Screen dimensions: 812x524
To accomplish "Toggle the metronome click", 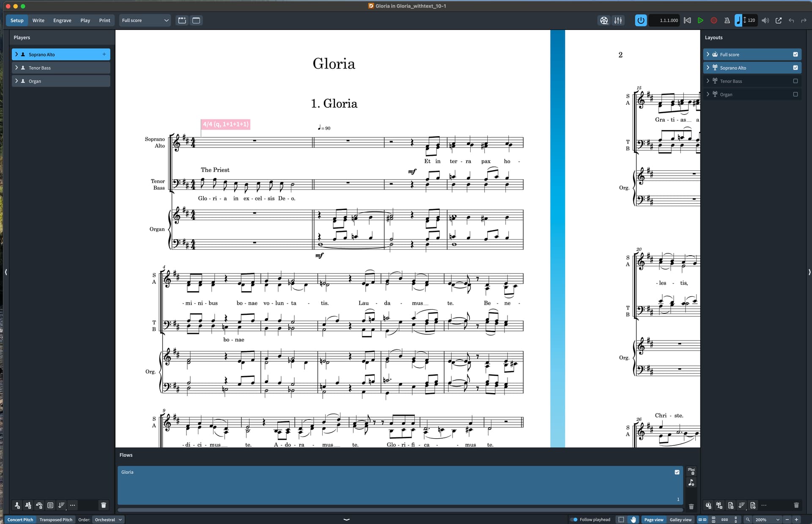I will point(727,20).
